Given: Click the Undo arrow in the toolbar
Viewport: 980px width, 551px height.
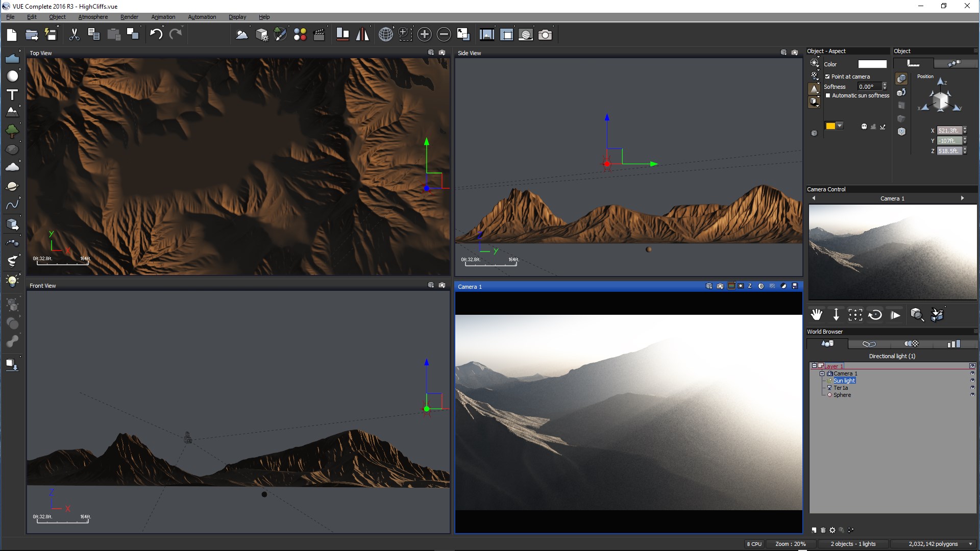Looking at the screenshot, I should pyautogui.click(x=156, y=34).
